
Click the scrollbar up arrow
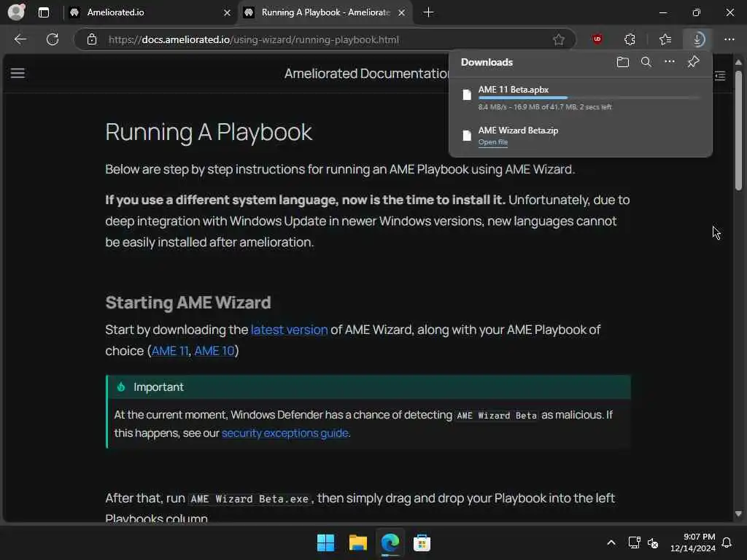(738, 63)
